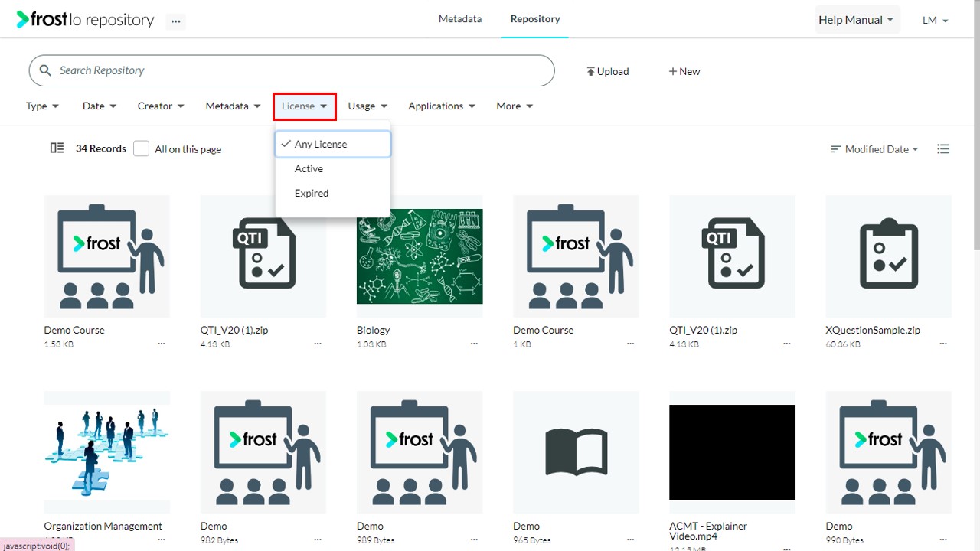Expand the Creator filter dropdown
980x551 pixels.
pos(161,106)
